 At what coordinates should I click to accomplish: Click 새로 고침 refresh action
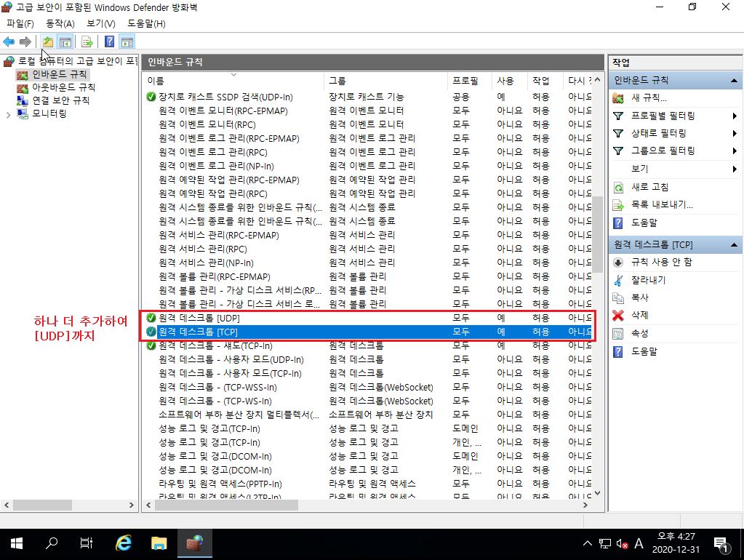point(649,187)
